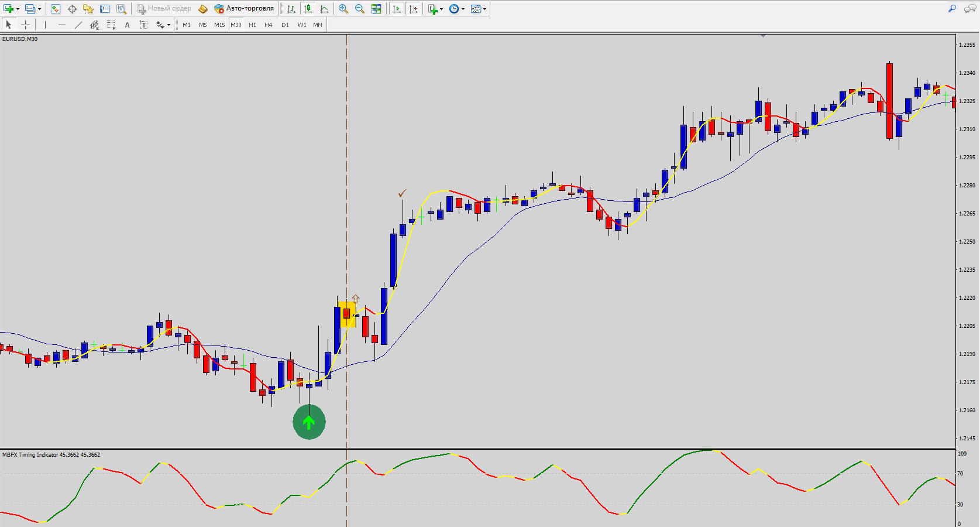Click the indicator scale value 70
980x527 pixels.
click(960, 473)
